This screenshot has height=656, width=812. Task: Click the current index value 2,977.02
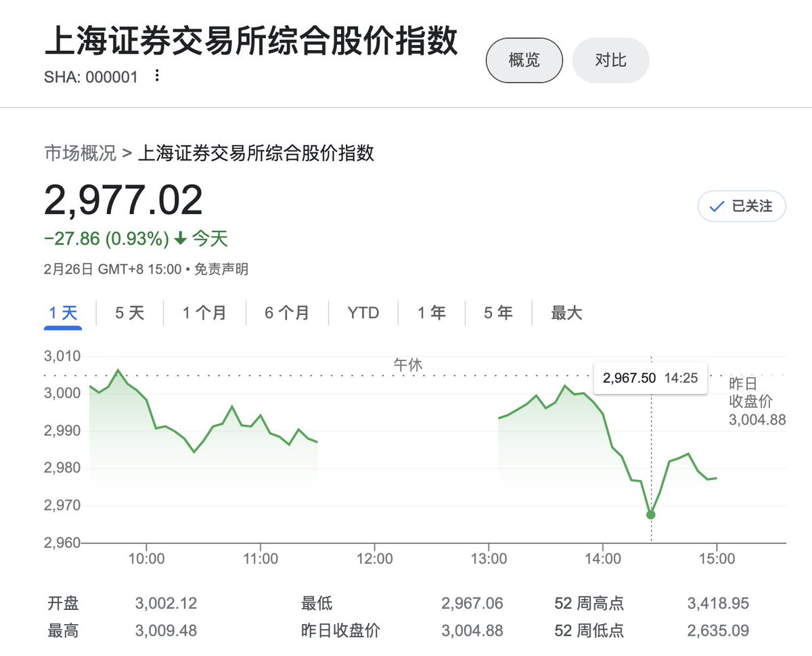124,200
